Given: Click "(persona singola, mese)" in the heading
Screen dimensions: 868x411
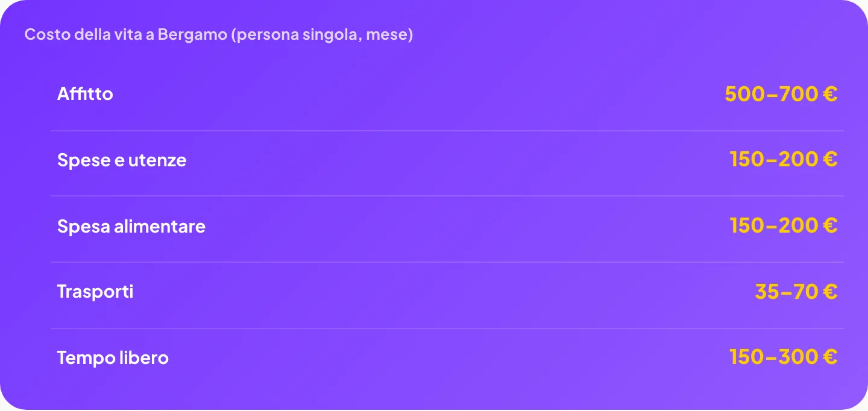Looking at the screenshot, I should pos(322,35).
